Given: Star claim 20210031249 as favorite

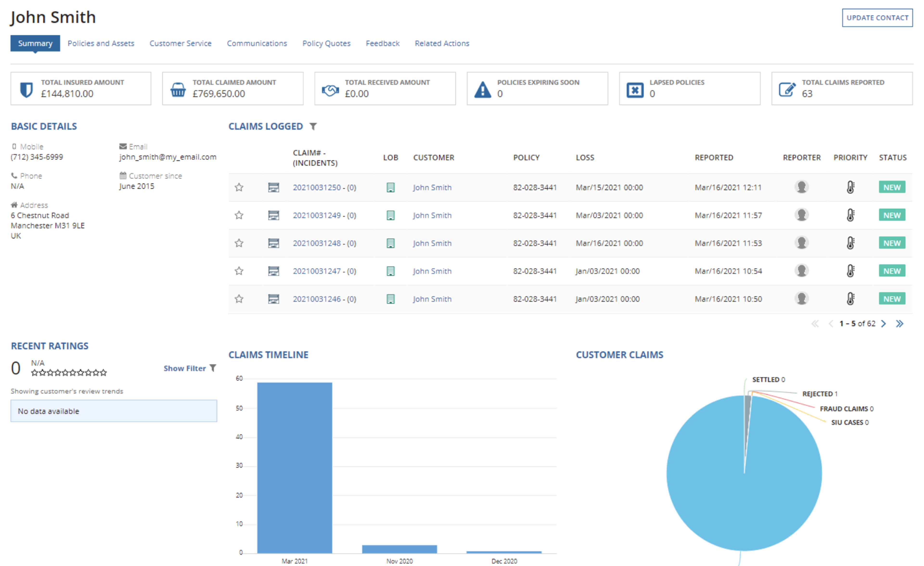Looking at the screenshot, I should (x=239, y=215).
